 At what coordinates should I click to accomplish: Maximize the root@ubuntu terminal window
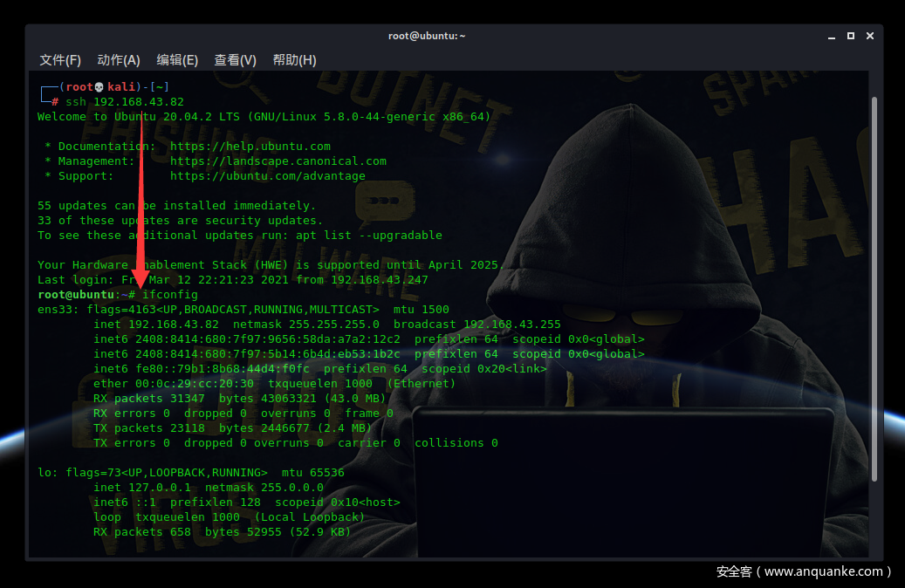tap(851, 36)
